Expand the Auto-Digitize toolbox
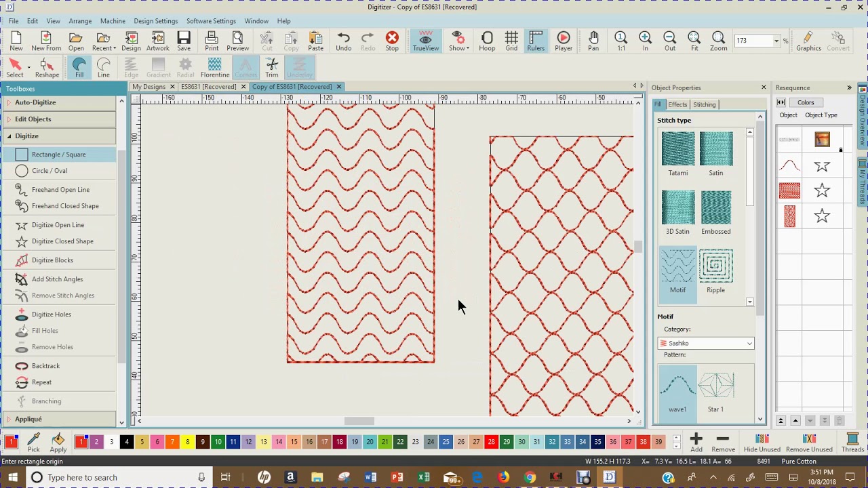 pyautogui.click(x=59, y=102)
